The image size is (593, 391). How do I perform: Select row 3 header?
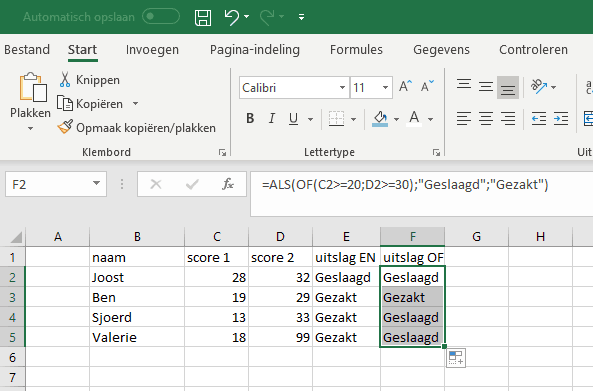click(x=12, y=297)
